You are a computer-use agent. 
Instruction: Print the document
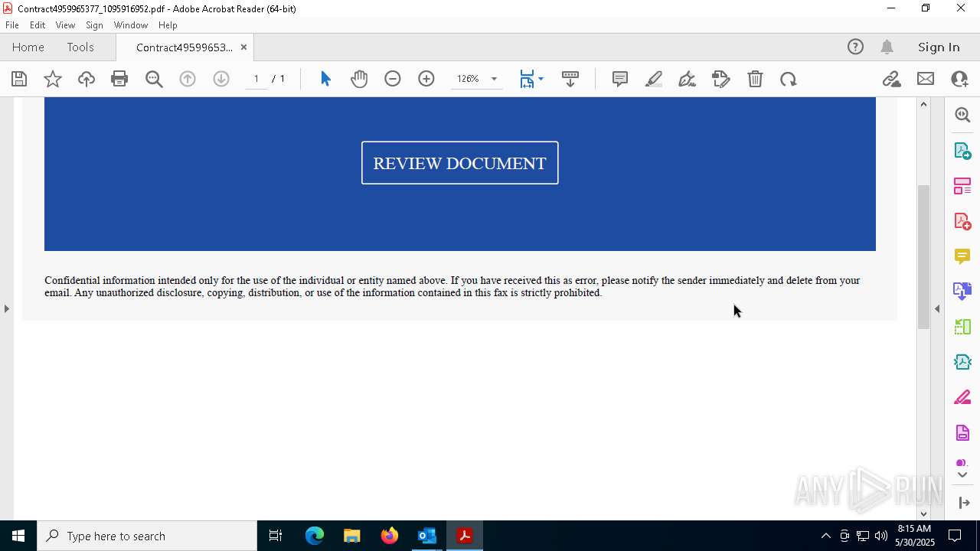[119, 79]
